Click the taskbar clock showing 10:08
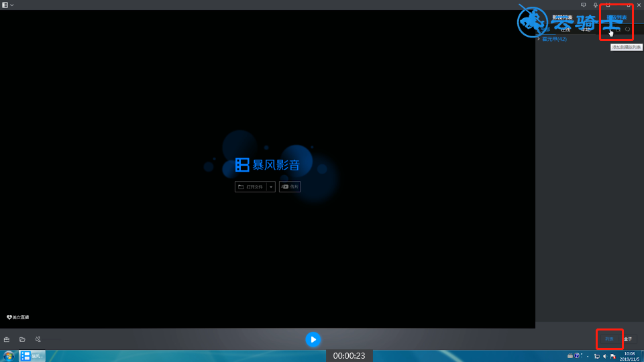644x362 pixels. coord(629,356)
